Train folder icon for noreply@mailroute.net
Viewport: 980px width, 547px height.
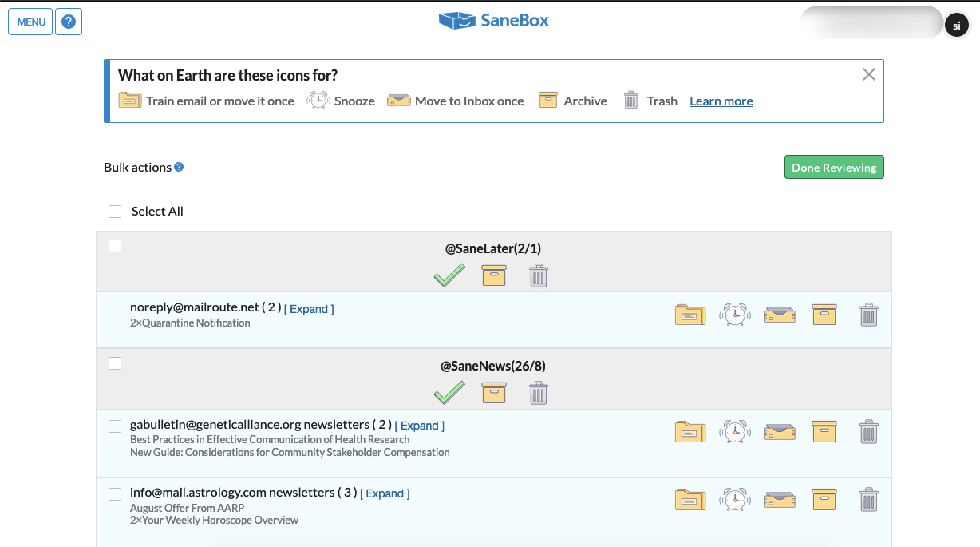(690, 315)
